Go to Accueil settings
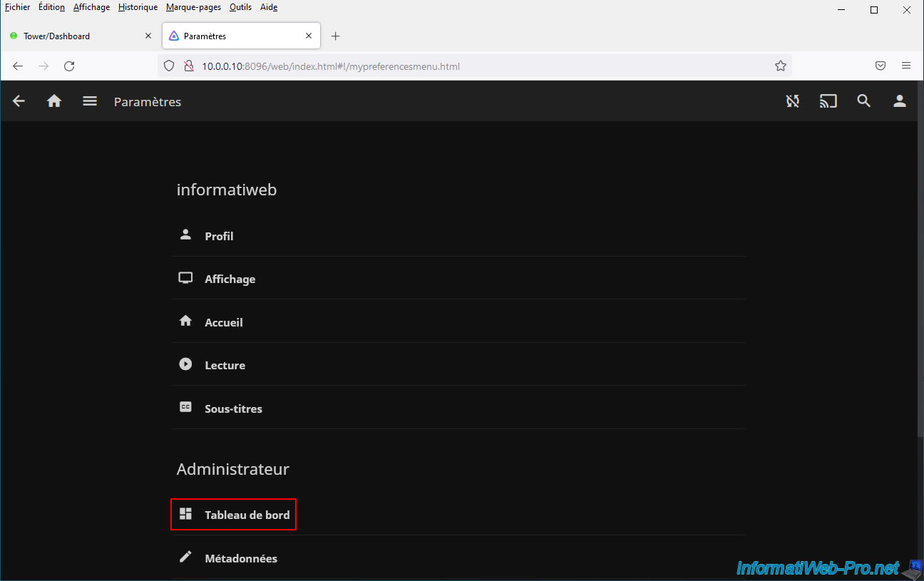 coord(223,322)
